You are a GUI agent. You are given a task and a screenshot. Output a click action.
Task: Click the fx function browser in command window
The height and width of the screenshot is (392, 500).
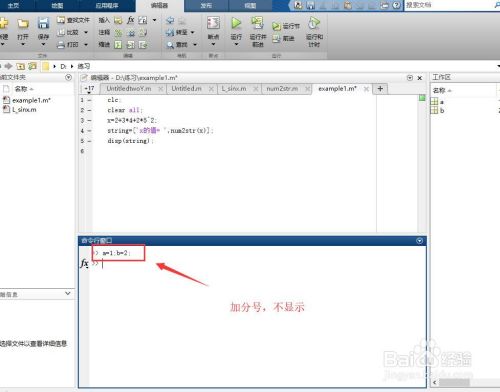click(x=84, y=263)
